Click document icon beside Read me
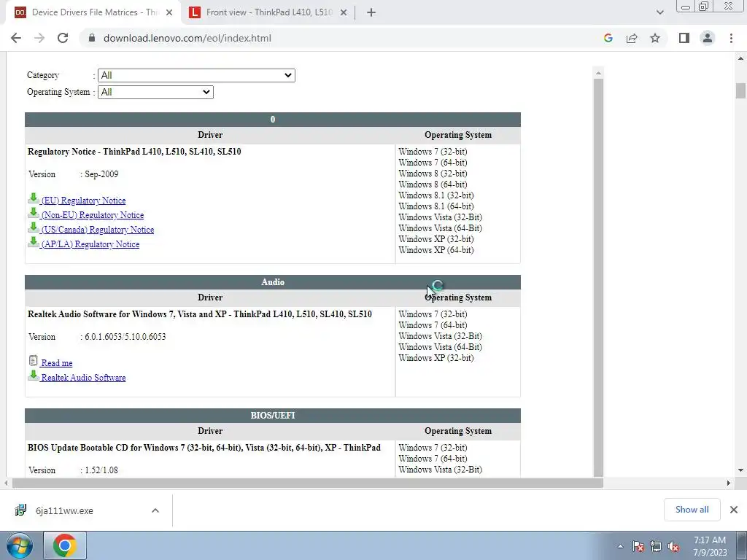This screenshot has height=560, width=747. pyautogui.click(x=34, y=361)
